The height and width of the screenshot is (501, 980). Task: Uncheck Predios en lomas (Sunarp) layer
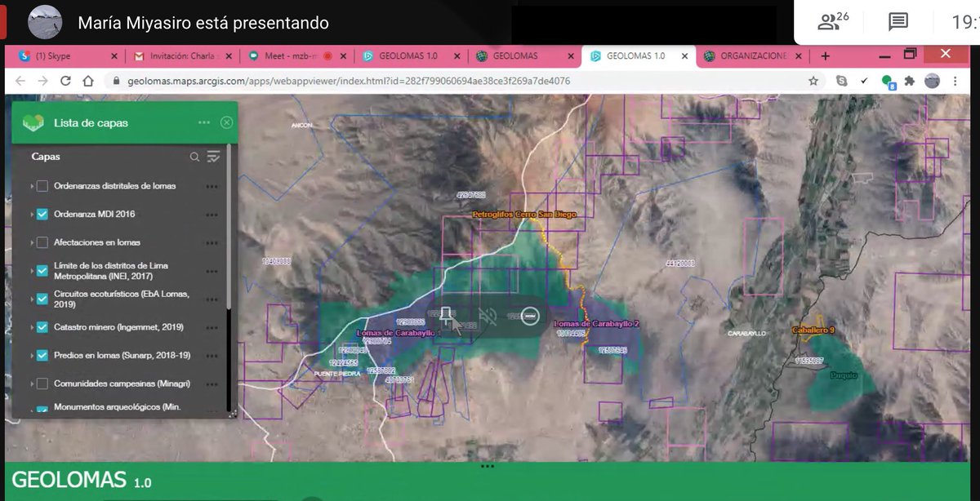click(x=42, y=356)
